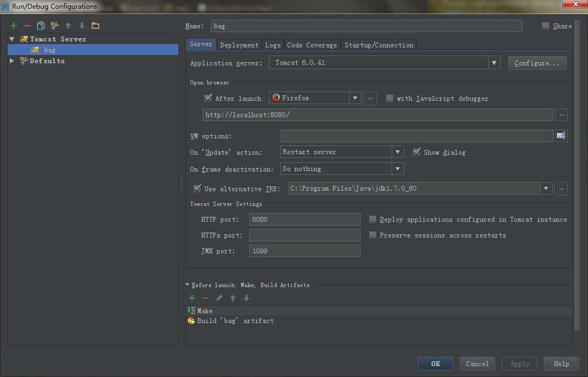Click the bag configuration Tomcat icon
This screenshot has width=588, height=377.
tap(35, 50)
